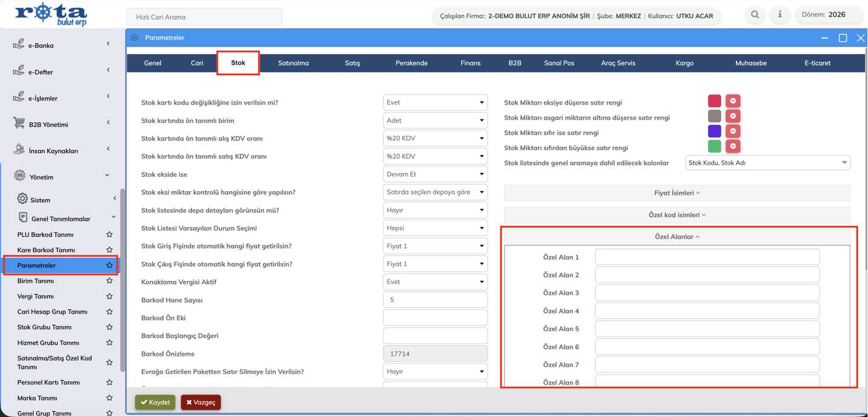Remove the green row color for positive stock
868x417 pixels.
tap(733, 146)
